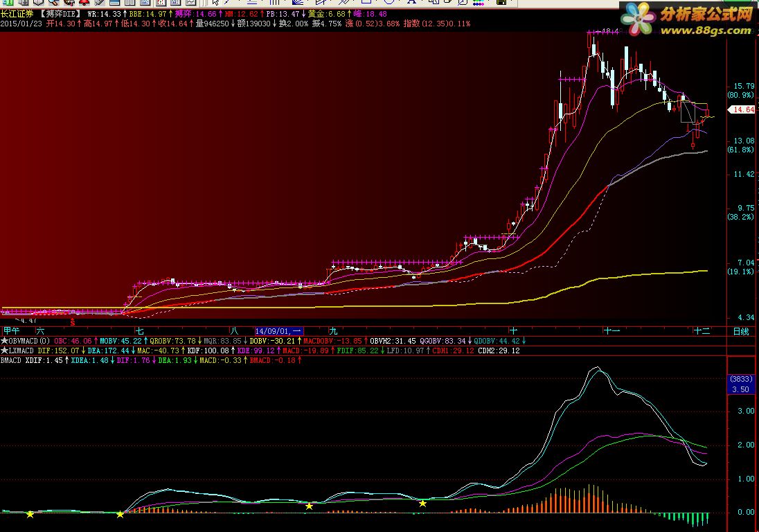
Task: Click the 甲午 year label on timeline
Action: point(11,331)
